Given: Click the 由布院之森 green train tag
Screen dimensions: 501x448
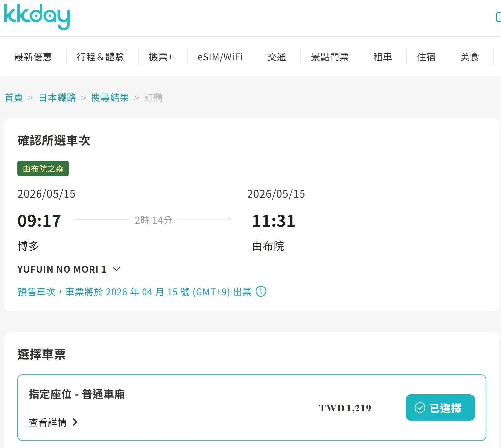Looking at the screenshot, I should (x=43, y=168).
